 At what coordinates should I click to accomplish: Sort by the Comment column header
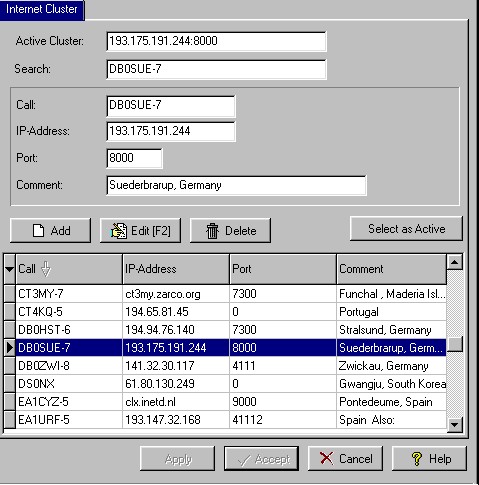tap(392, 269)
